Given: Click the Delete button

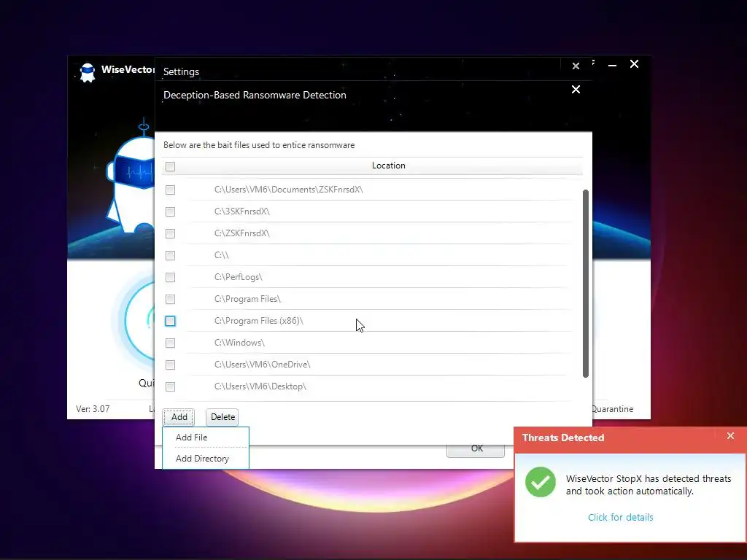Looking at the screenshot, I should (222, 416).
